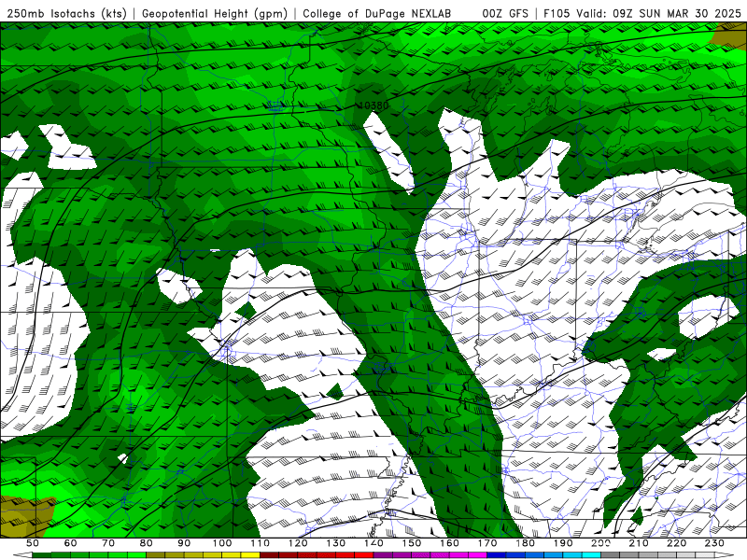This screenshot has height=560, width=747.
Task: Click the cyan legend swatch left of 200
Action: coord(591,555)
